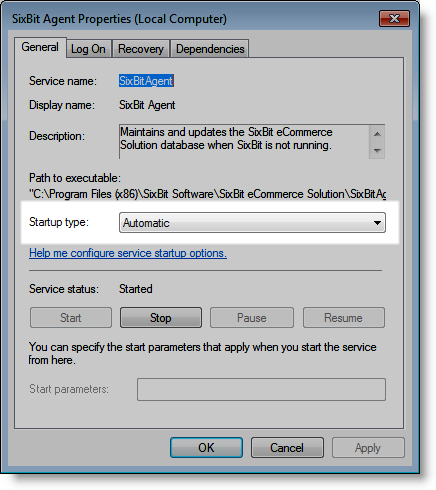Open Help me configure service startup options link
Image resolution: width=436 pixels, height=490 pixels.
(x=128, y=253)
